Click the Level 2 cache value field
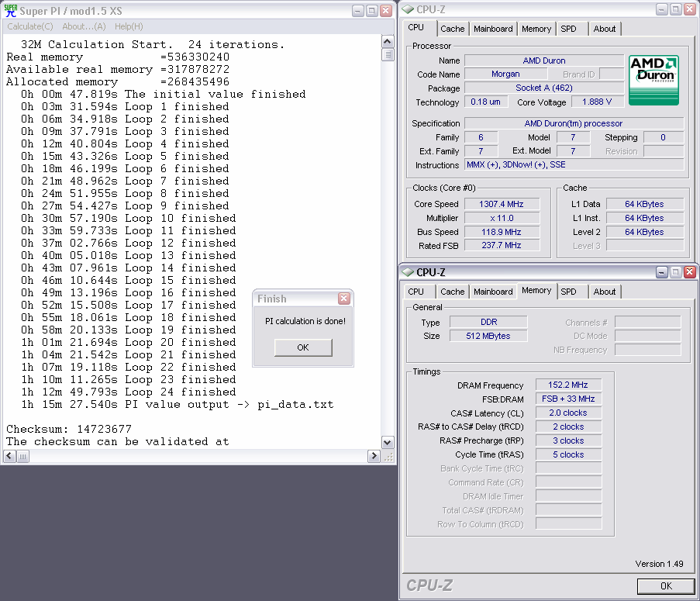 tap(645, 232)
